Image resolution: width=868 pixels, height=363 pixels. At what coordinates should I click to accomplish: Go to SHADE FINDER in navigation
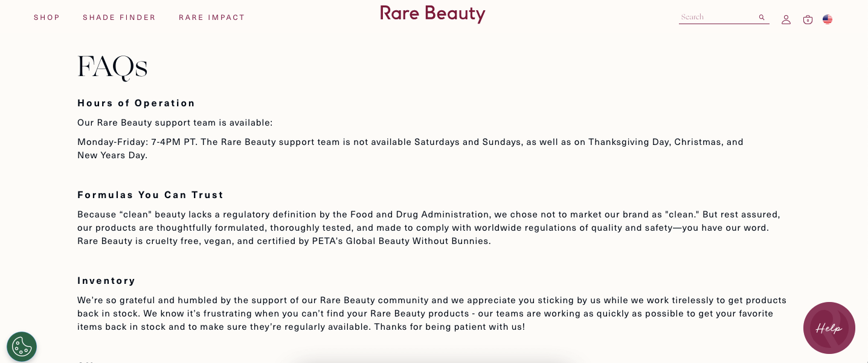tap(119, 18)
